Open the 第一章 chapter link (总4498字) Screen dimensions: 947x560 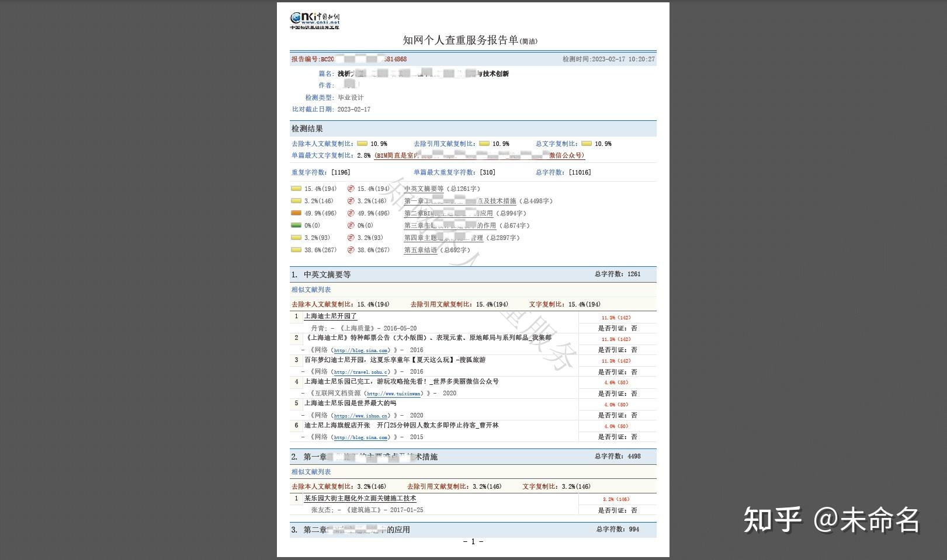coord(460,201)
